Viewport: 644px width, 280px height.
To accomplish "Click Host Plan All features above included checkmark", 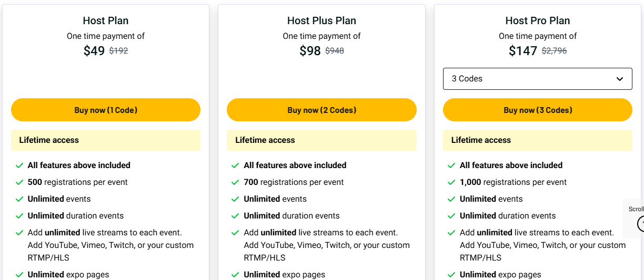I will (x=19, y=165).
